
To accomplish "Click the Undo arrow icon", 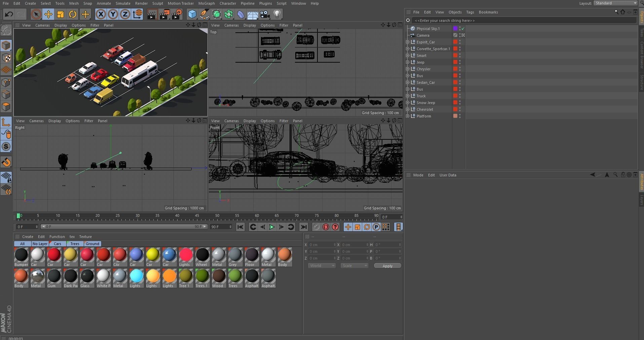I will tap(9, 14).
